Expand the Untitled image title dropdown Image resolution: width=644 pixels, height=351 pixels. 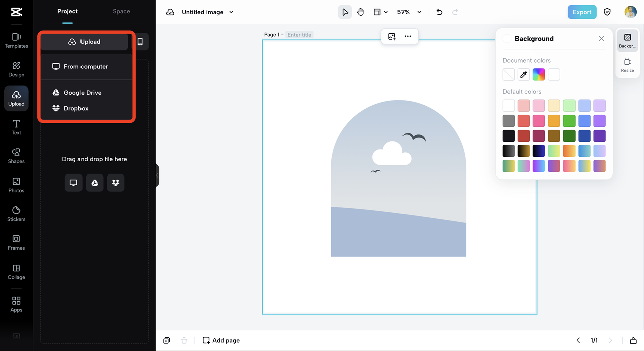pos(231,12)
